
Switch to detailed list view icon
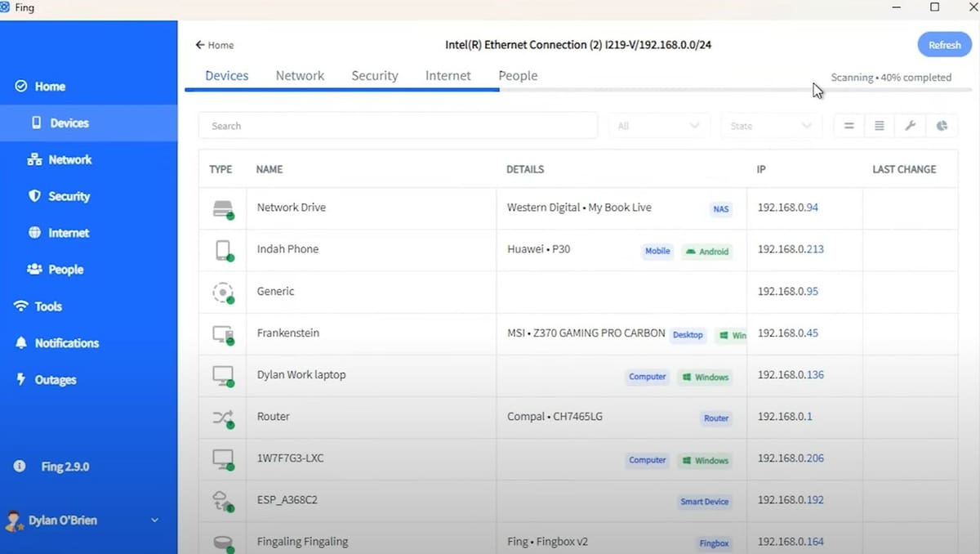(880, 126)
